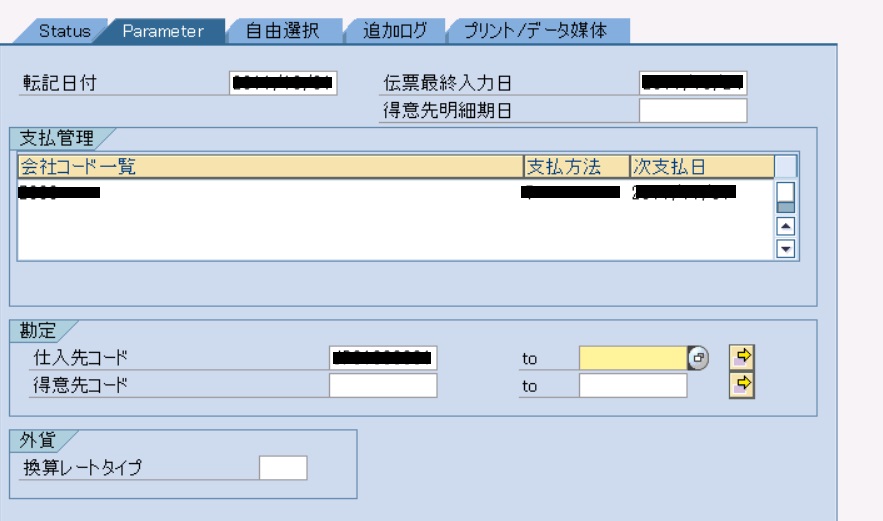Focus the 転記日付 date field

click(283, 83)
